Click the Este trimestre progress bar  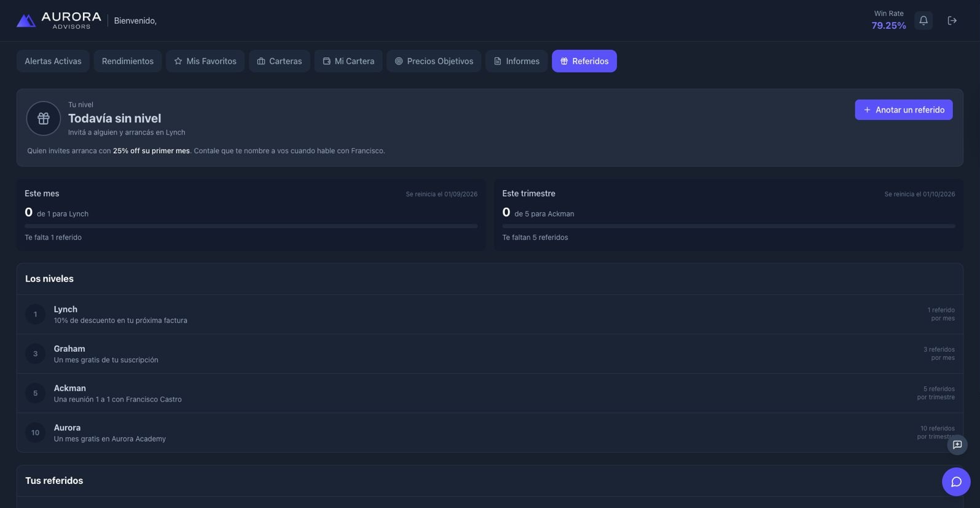[728, 226]
